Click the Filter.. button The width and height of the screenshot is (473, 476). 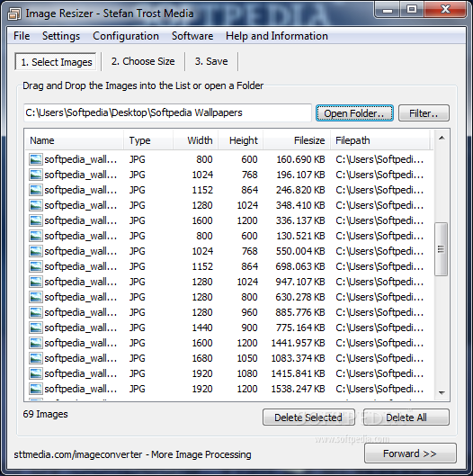pyautogui.click(x=424, y=113)
